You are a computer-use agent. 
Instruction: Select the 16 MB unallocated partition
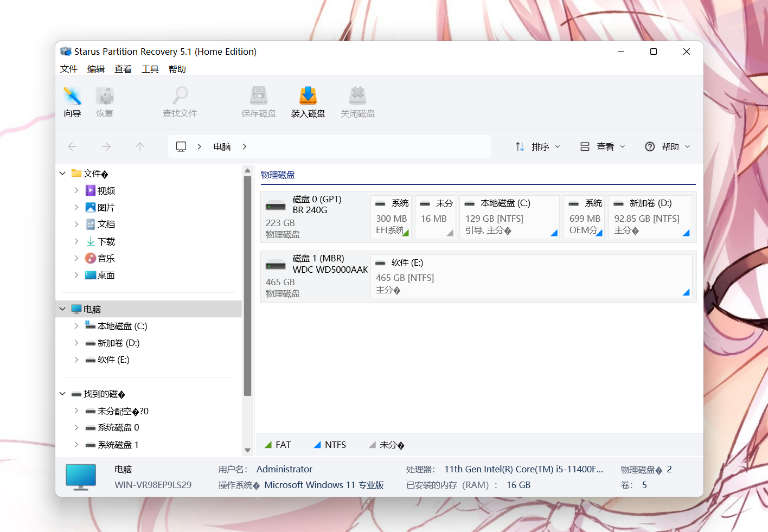point(436,217)
